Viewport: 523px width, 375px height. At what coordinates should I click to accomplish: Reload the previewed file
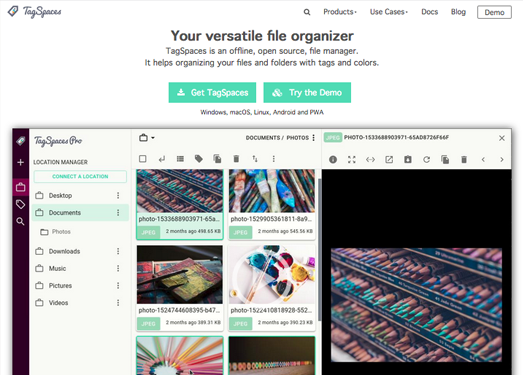[x=426, y=160]
